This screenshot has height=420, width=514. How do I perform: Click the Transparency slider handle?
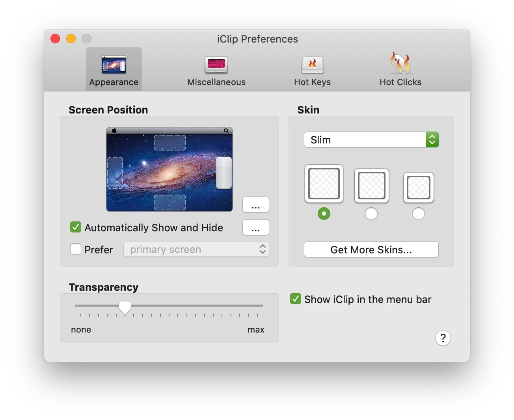125,307
